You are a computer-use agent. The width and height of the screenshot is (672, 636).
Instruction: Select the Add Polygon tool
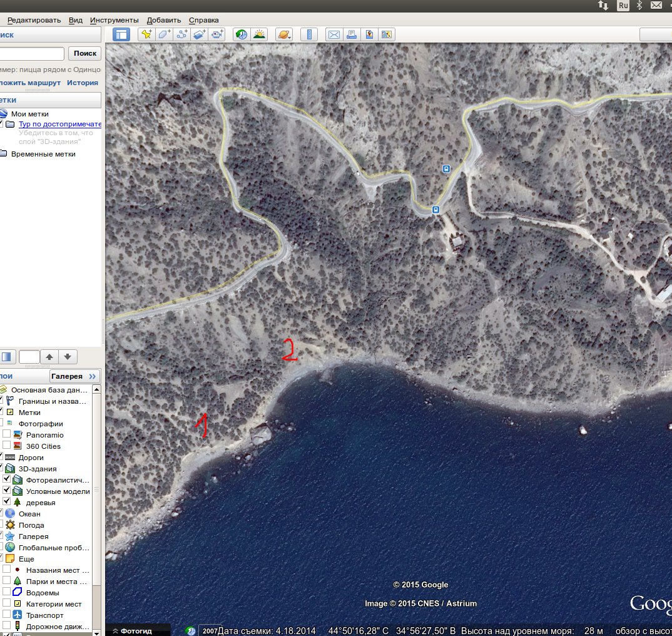pos(165,34)
